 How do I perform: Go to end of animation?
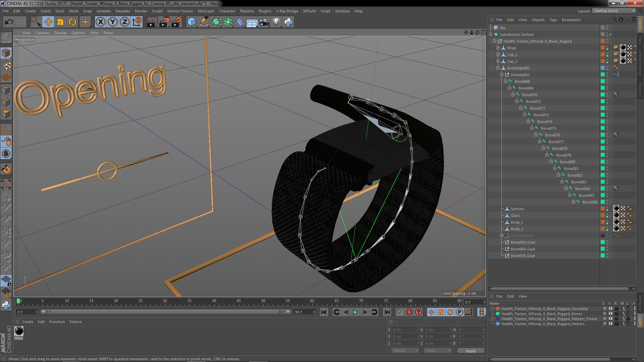[x=387, y=312]
